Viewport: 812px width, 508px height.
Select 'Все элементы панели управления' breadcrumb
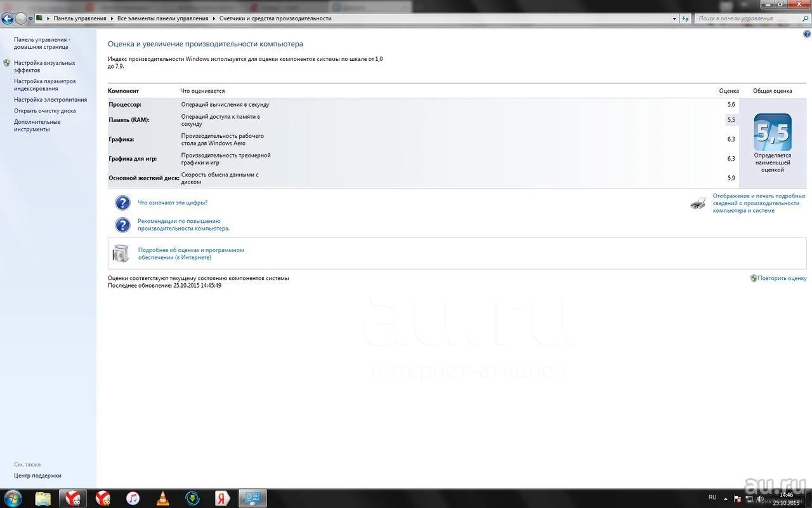click(x=162, y=18)
